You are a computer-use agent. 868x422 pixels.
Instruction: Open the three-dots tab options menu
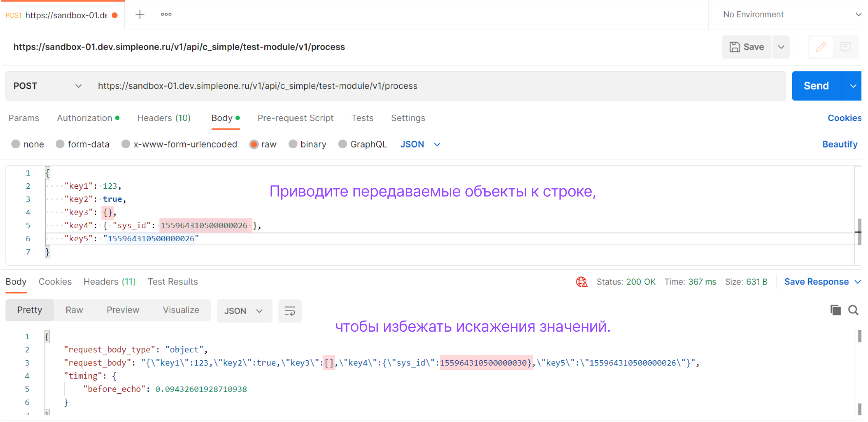[x=166, y=14]
